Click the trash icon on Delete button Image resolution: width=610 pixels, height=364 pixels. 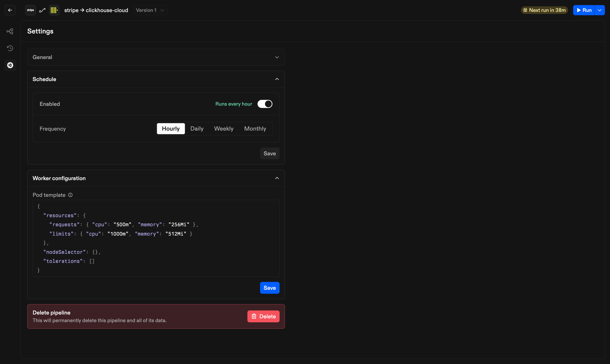[x=254, y=316]
